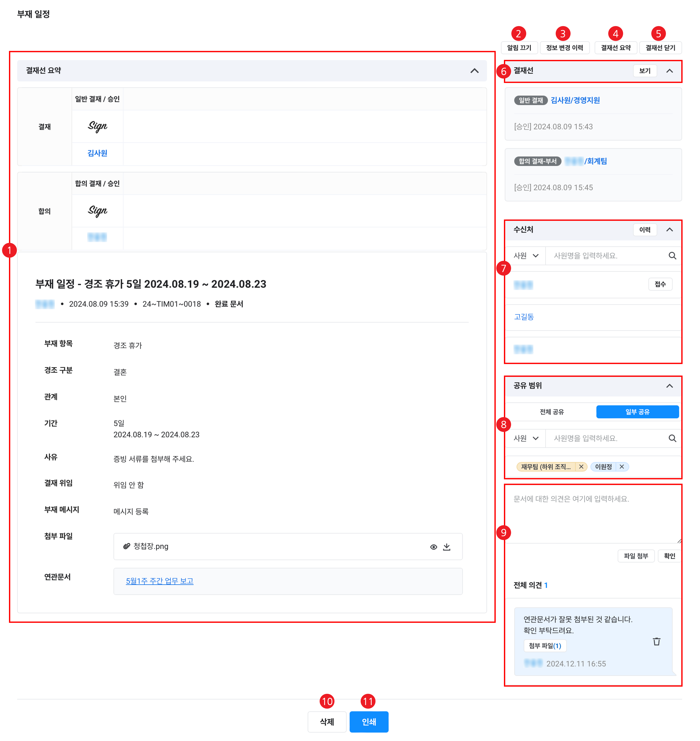Remove the 이원정 share tag
Screen dimensions: 700x741
[622, 467]
